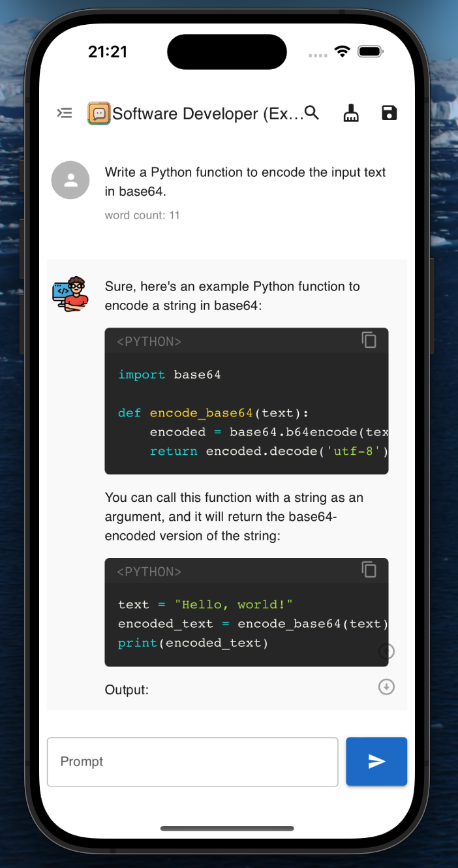
Task: Send the prompt with the blue button
Action: click(x=376, y=762)
